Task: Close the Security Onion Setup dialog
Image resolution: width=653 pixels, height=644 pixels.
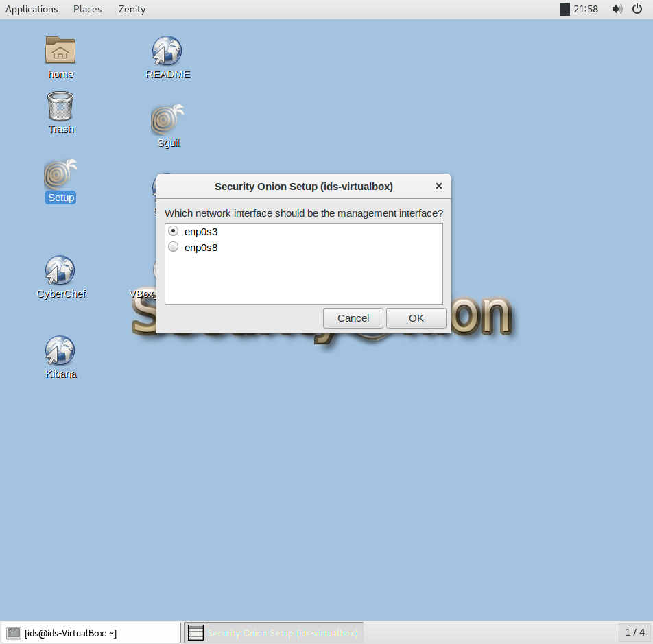Action: (438, 186)
